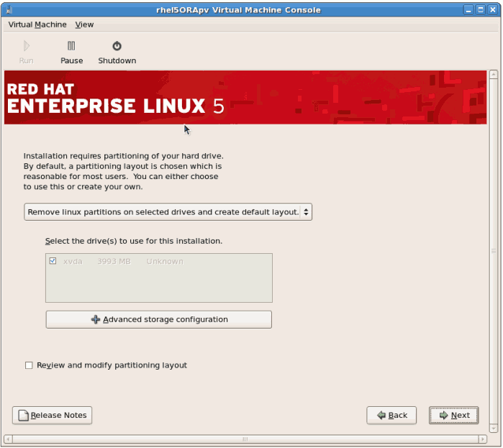Click the horizontal scrollbar right arrow
This screenshot has height=448, width=503.
(x=482, y=439)
